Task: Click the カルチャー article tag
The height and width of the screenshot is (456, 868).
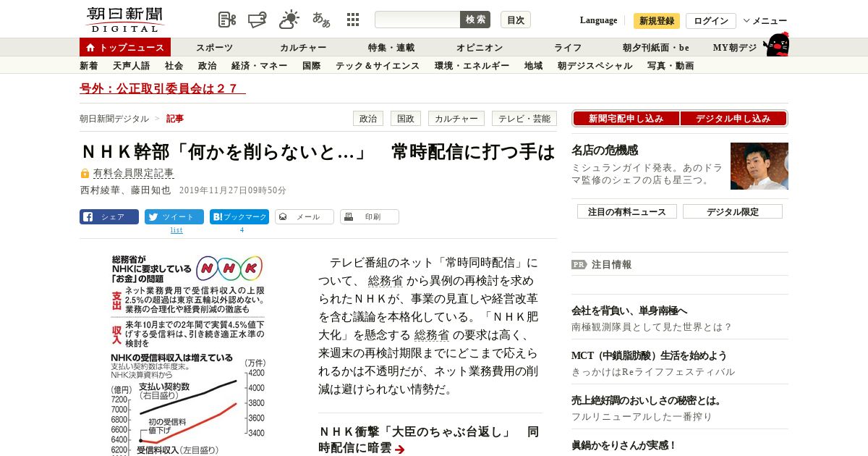Action: point(456,119)
